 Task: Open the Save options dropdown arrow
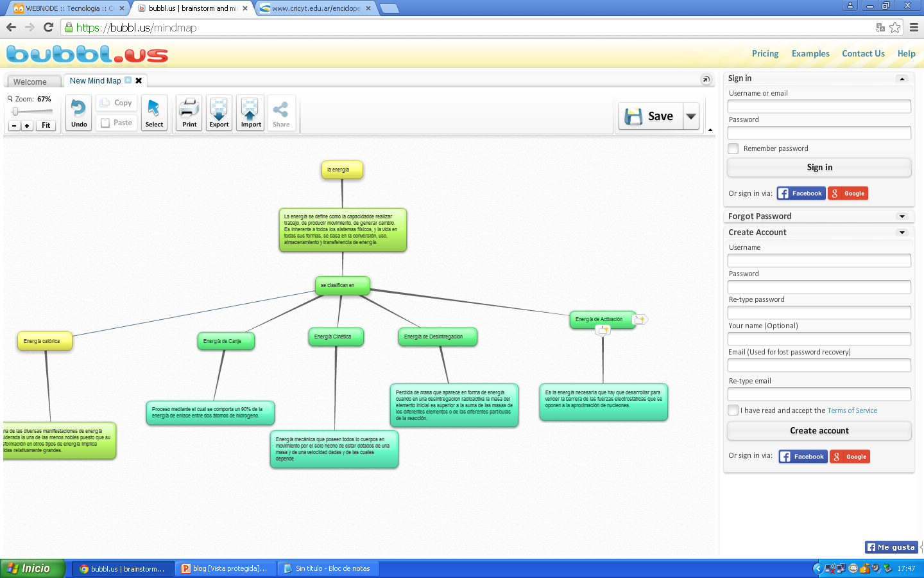(x=691, y=116)
